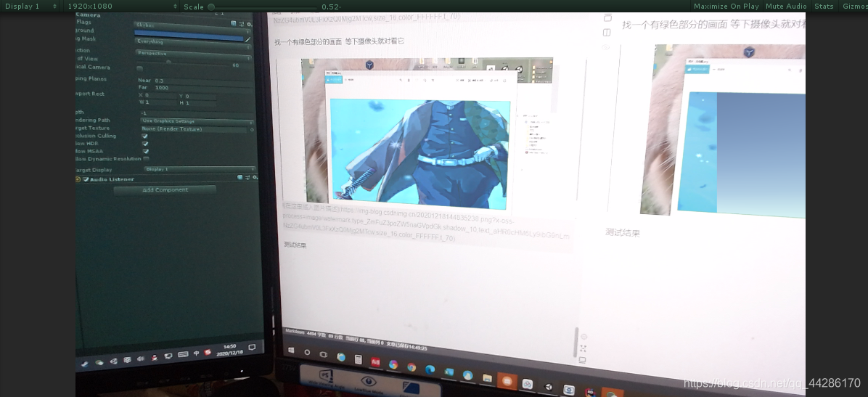Viewport: 868px width, 397px height.
Task: Click the 中 input method indicator
Action: (197, 353)
